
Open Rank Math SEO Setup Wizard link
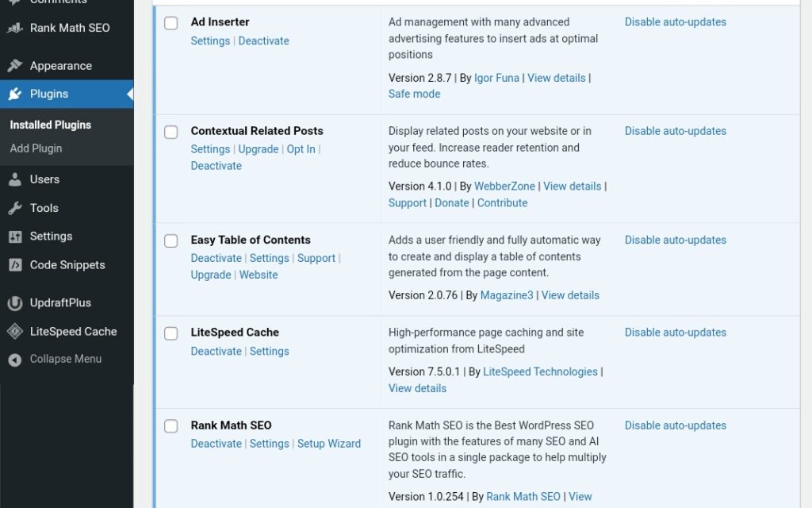click(x=328, y=444)
